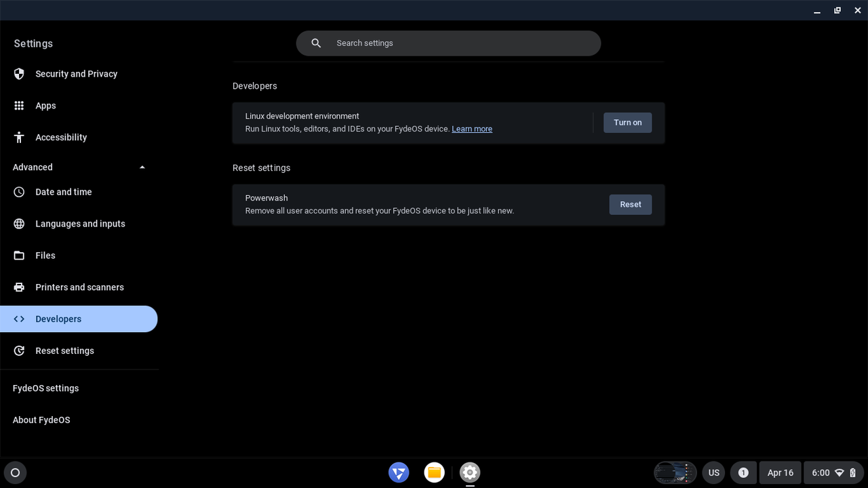Select Languages and inputs section
Viewport: 868px width, 488px height.
[x=79, y=224]
